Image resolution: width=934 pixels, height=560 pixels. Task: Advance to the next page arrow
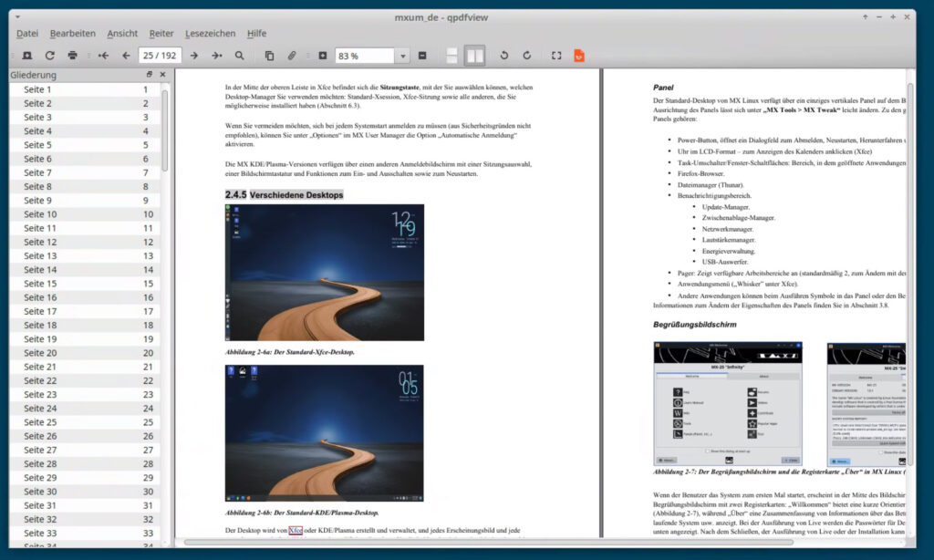click(195, 56)
